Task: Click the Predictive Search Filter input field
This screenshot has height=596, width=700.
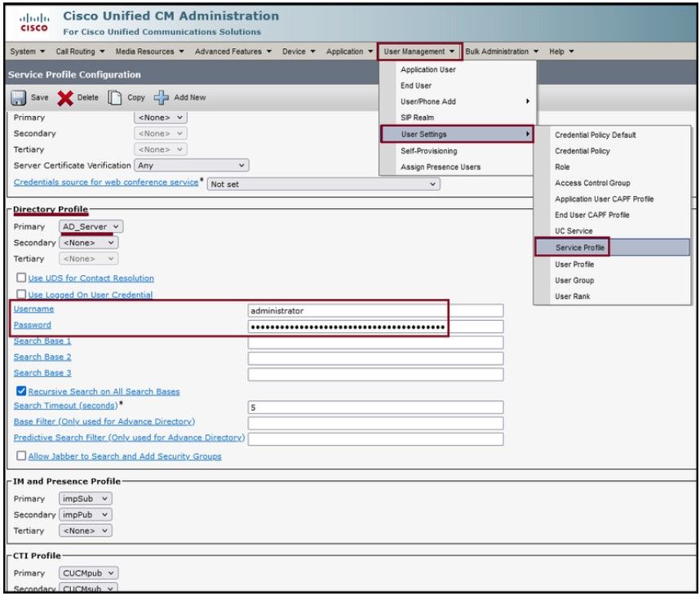Action: (x=375, y=439)
